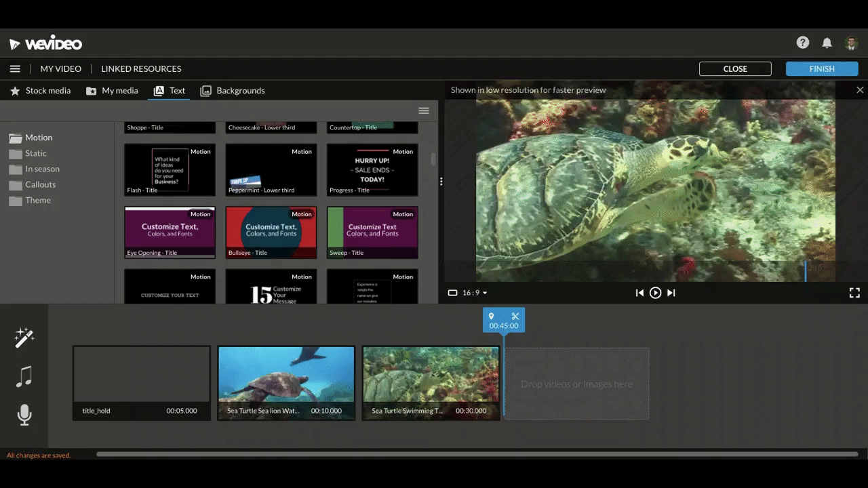Select the Progress - Title template
868x488 pixels.
click(x=372, y=169)
